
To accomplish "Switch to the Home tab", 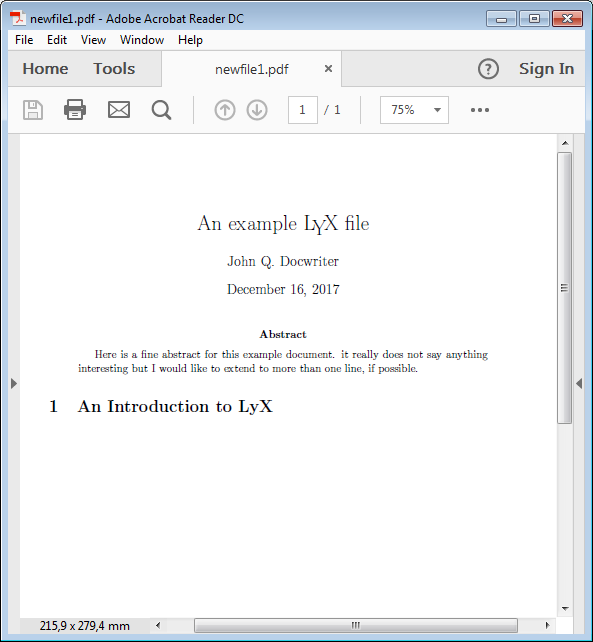I will 45,69.
